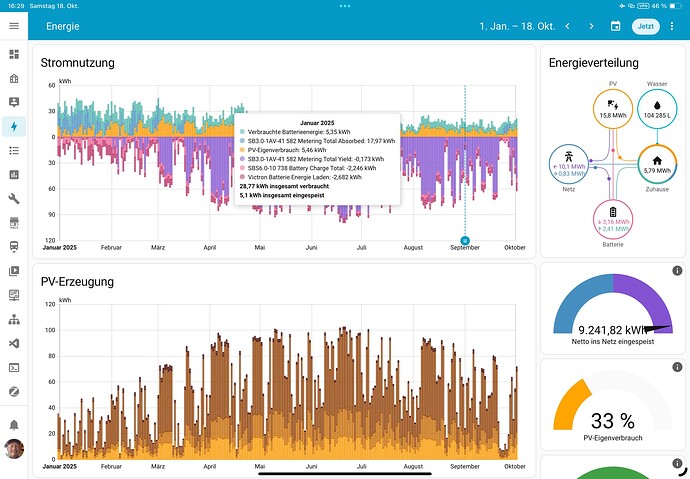The image size is (690, 479).
Task: Open the hamburger sidebar menu
Action: 14,26
